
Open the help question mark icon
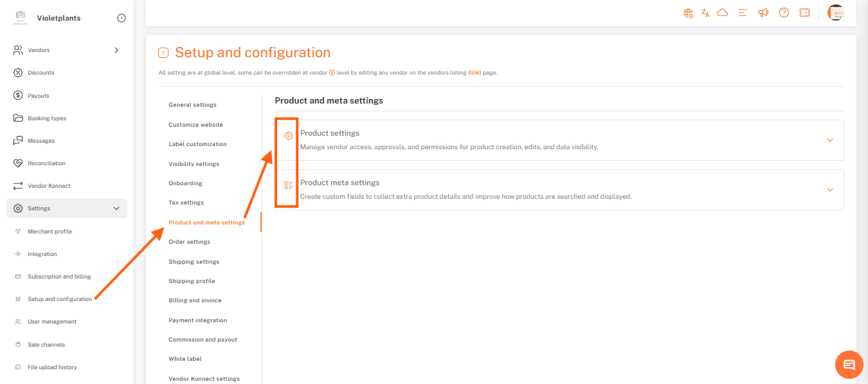[x=784, y=13]
